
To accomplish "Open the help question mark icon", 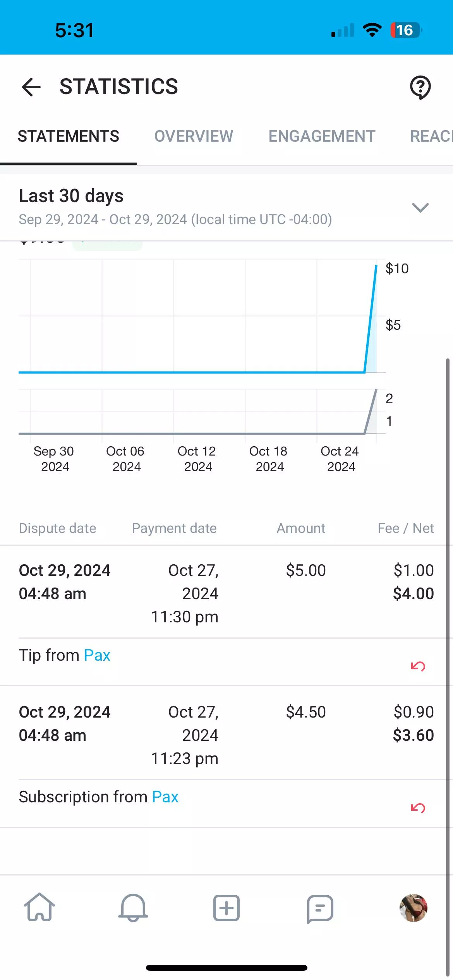I will coord(420,87).
